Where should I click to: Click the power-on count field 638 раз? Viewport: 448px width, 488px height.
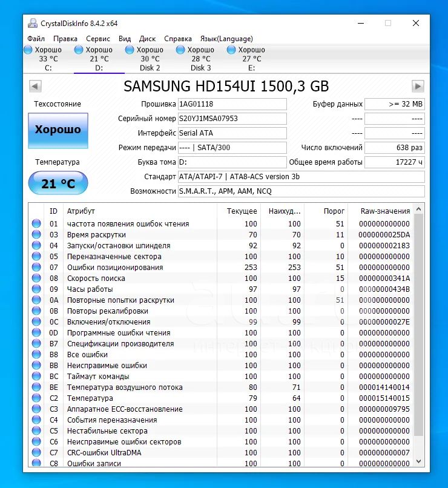point(395,148)
